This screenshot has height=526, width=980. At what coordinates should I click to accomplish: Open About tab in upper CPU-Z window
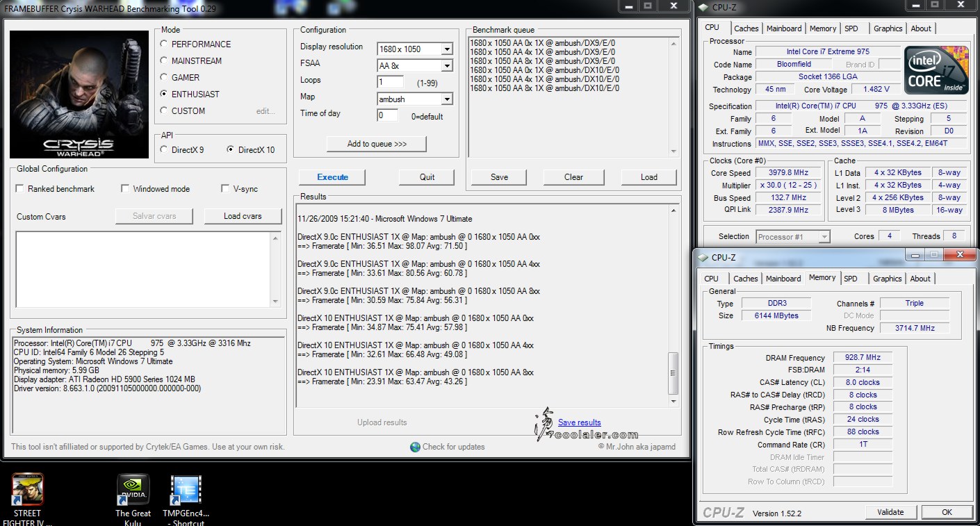pos(921,28)
